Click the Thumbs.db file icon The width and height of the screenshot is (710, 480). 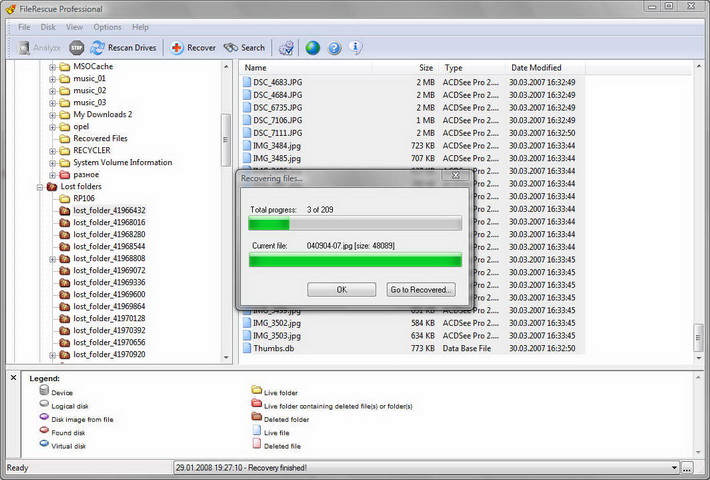(247, 348)
